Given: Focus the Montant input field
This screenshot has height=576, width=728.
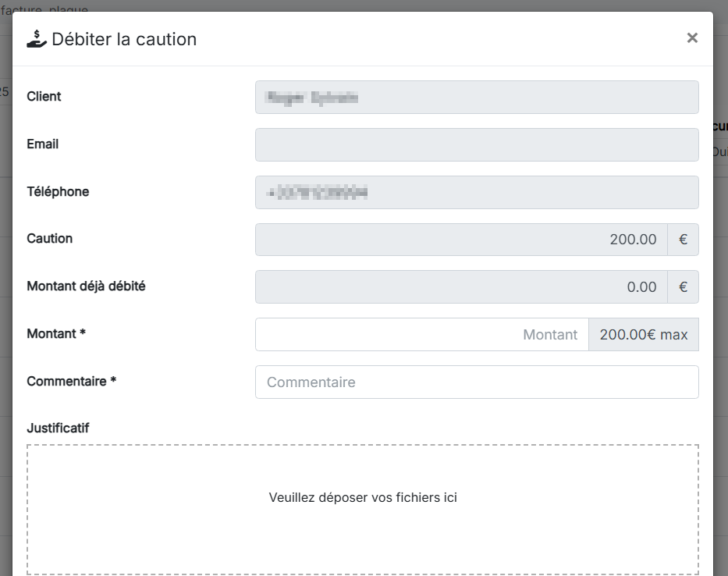Looking at the screenshot, I should coord(421,335).
